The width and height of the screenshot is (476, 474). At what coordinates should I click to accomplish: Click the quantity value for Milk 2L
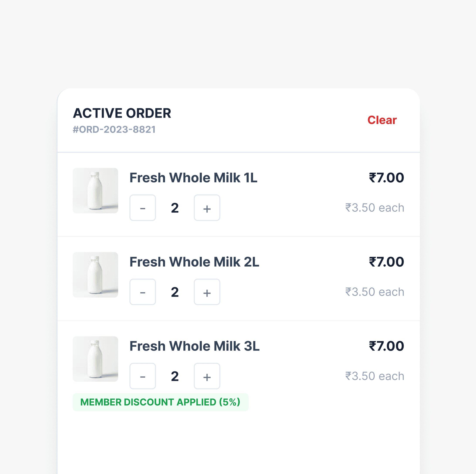tap(175, 292)
